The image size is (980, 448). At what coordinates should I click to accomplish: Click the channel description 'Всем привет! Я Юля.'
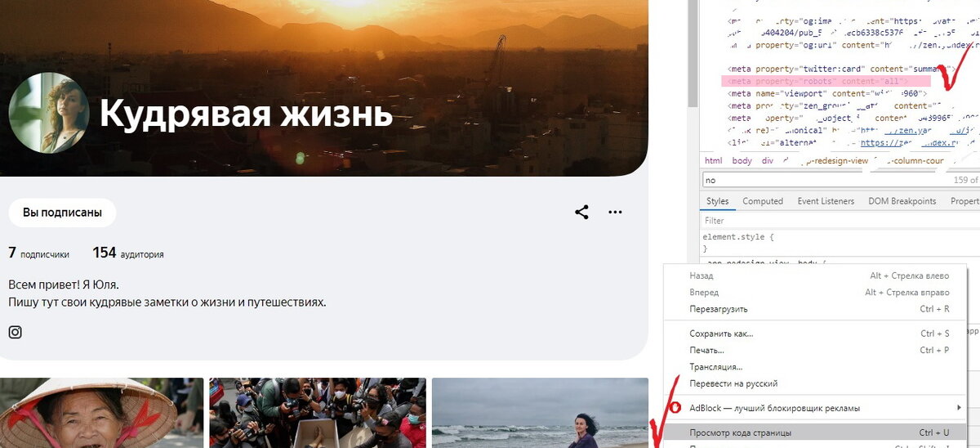(64, 284)
